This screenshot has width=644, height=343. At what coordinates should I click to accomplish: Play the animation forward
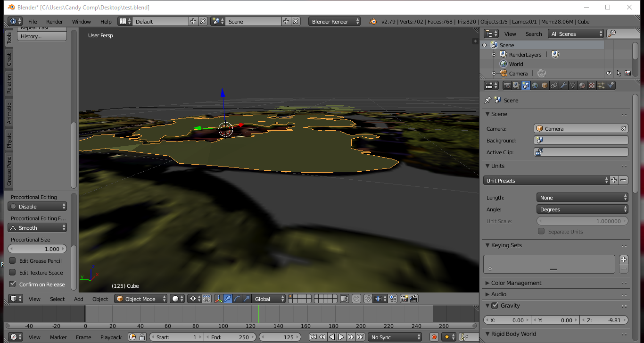(341, 337)
